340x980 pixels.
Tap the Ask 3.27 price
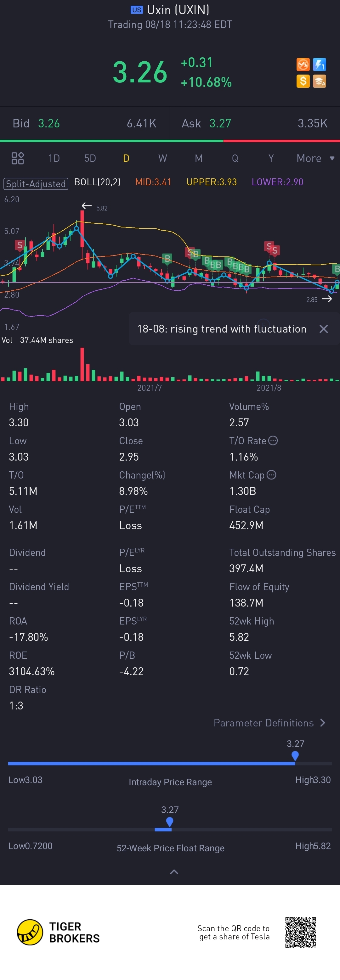coord(220,123)
